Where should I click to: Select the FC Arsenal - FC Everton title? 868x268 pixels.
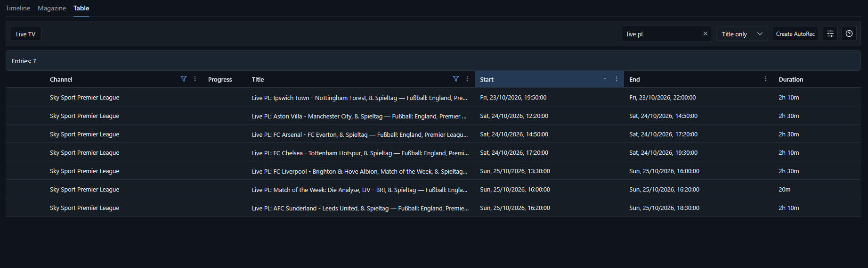coord(360,134)
